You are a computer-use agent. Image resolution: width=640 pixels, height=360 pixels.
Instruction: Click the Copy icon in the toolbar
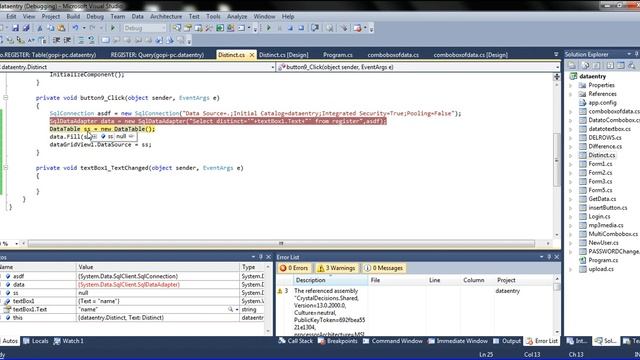tap(51, 28)
